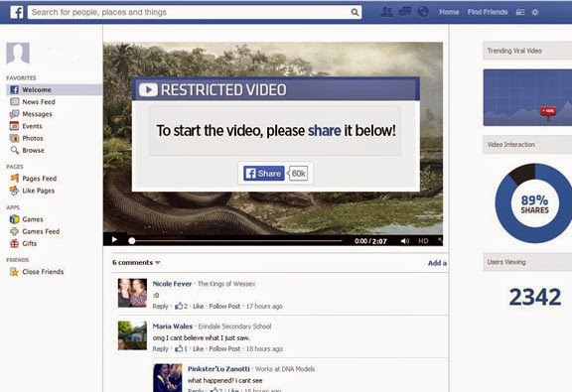Open Maria Wales' profile name
The width and height of the screenshot is (572, 392).
click(172, 326)
